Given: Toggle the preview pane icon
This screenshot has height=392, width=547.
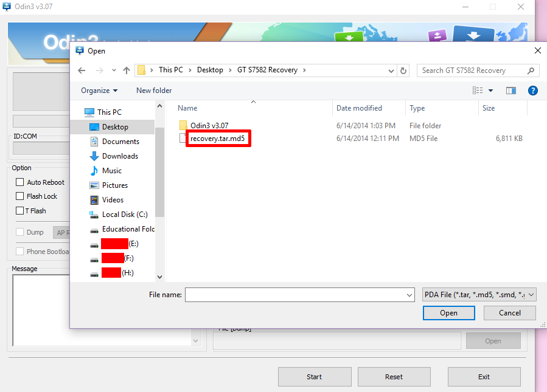Looking at the screenshot, I should click(511, 91).
